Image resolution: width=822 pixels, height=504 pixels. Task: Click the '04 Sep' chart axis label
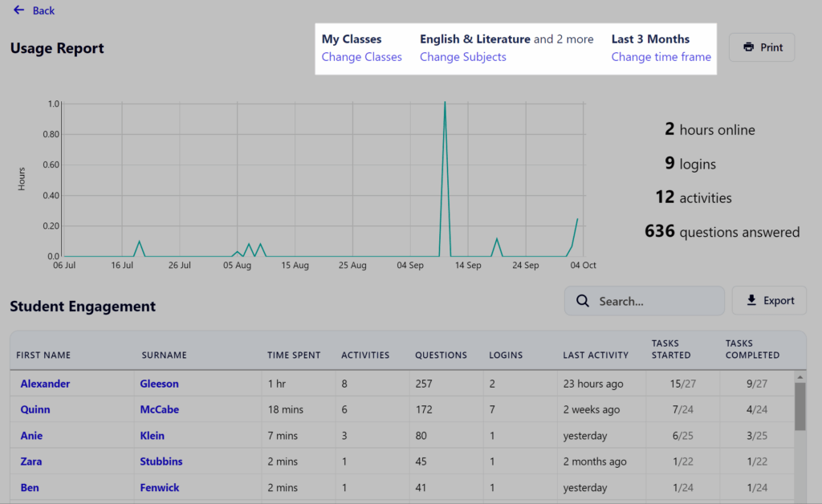pyautogui.click(x=410, y=265)
